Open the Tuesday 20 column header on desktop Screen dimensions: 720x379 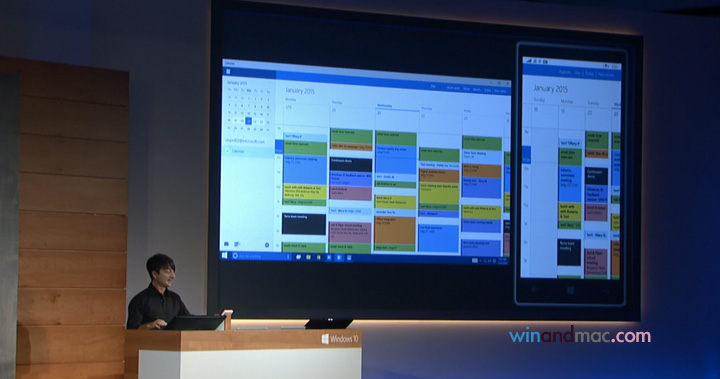(x=352, y=107)
